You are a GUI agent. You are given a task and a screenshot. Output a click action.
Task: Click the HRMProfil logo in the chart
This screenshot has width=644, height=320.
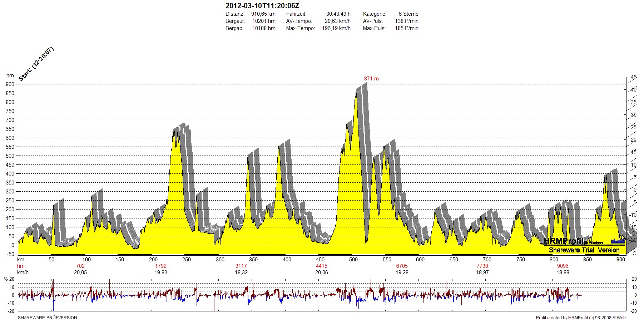pos(563,241)
